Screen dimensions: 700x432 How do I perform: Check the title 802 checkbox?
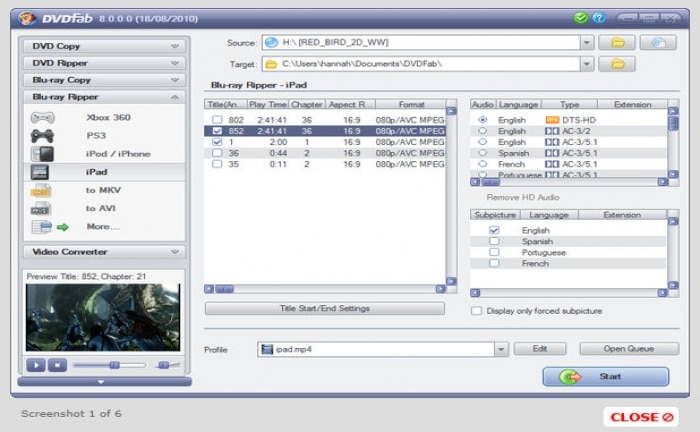click(x=216, y=120)
